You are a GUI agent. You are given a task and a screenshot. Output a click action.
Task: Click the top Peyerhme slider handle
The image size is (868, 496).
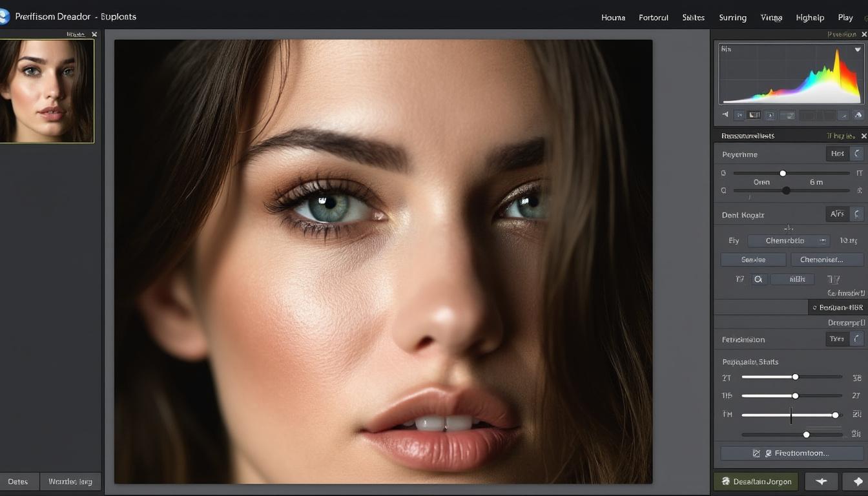pyautogui.click(x=783, y=173)
